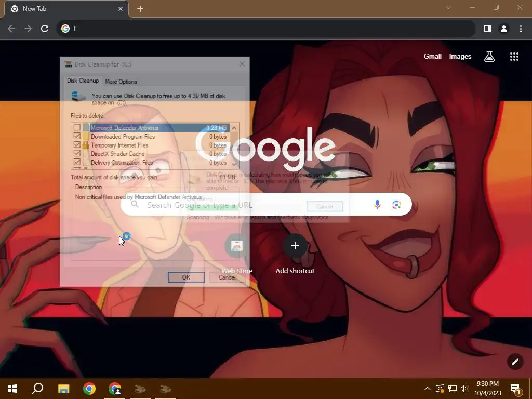This screenshot has width=532, height=399.
Task: Click the Chrome address bar
Action: pos(267,29)
